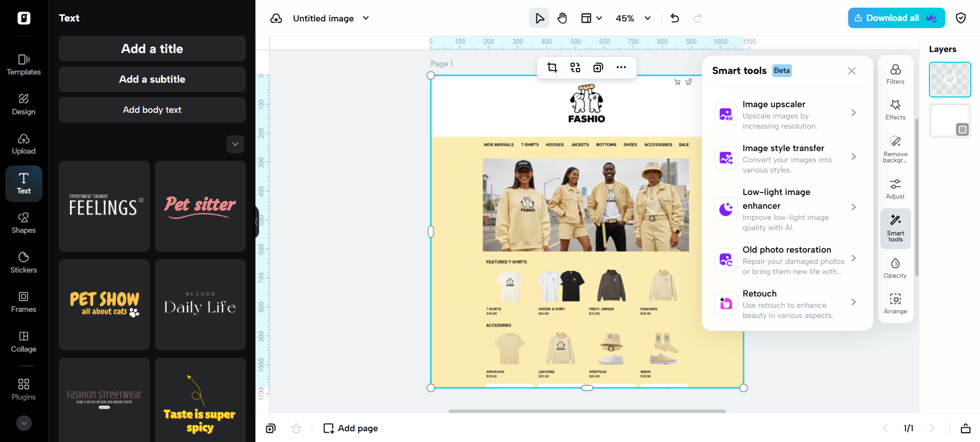The height and width of the screenshot is (442, 980).
Task: Open Untitled image name dropdown
Action: (366, 18)
